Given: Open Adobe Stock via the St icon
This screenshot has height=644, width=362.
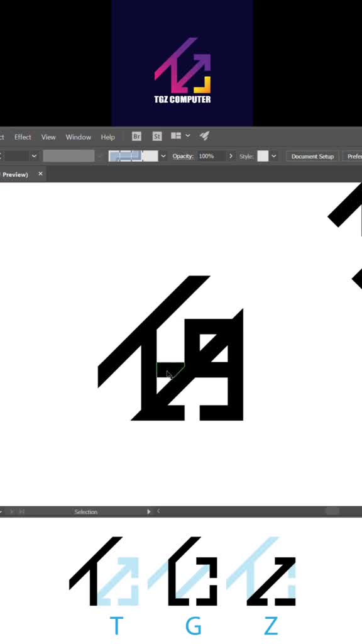Looking at the screenshot, I should coord(156,136).
